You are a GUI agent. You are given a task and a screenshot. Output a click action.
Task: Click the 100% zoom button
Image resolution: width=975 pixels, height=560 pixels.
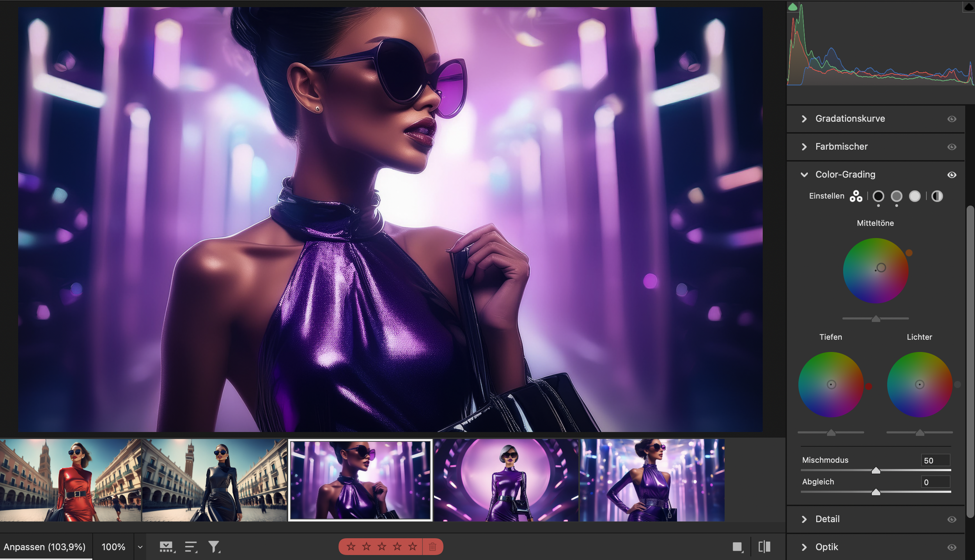(x=113, y=547)
